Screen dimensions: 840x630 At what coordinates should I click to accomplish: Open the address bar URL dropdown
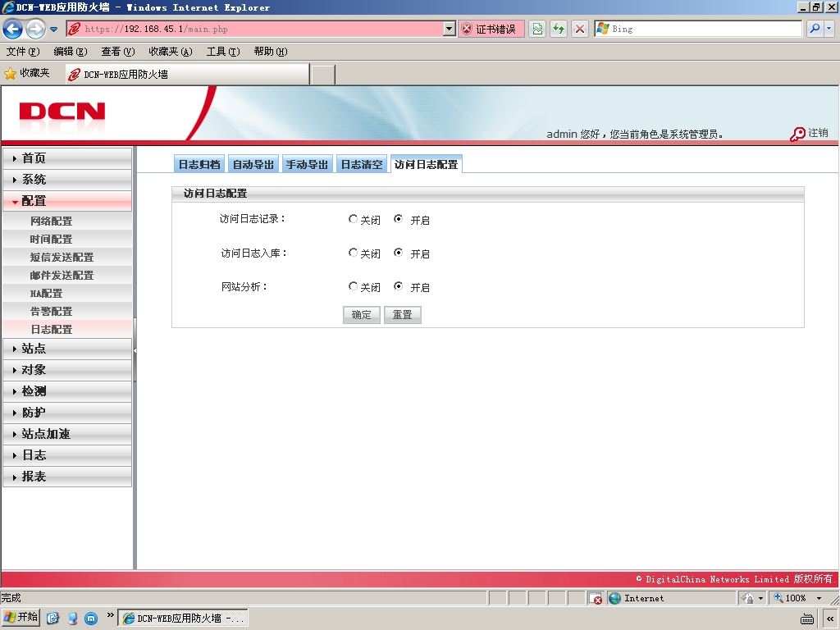[450, 29]
